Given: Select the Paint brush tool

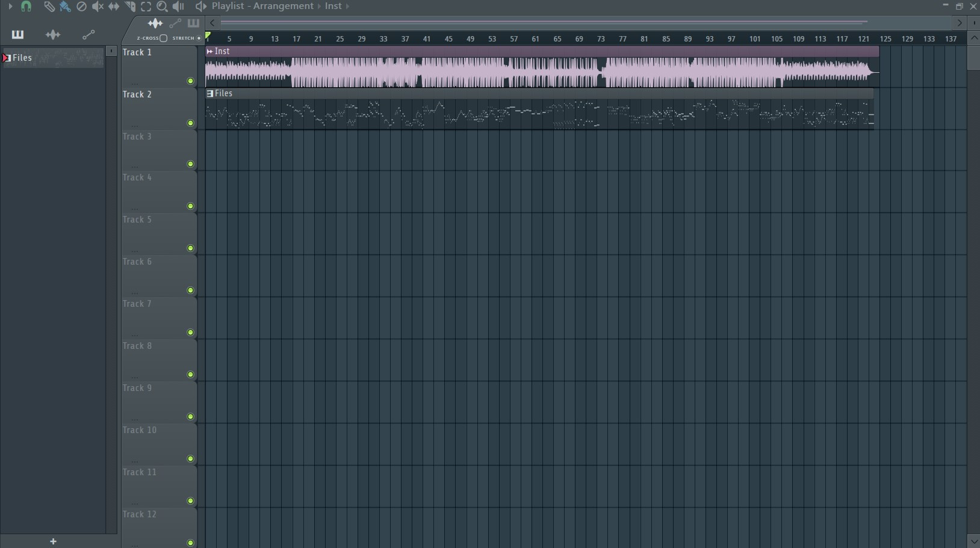Looking at the screenshot, I should (x=65, y=7).
